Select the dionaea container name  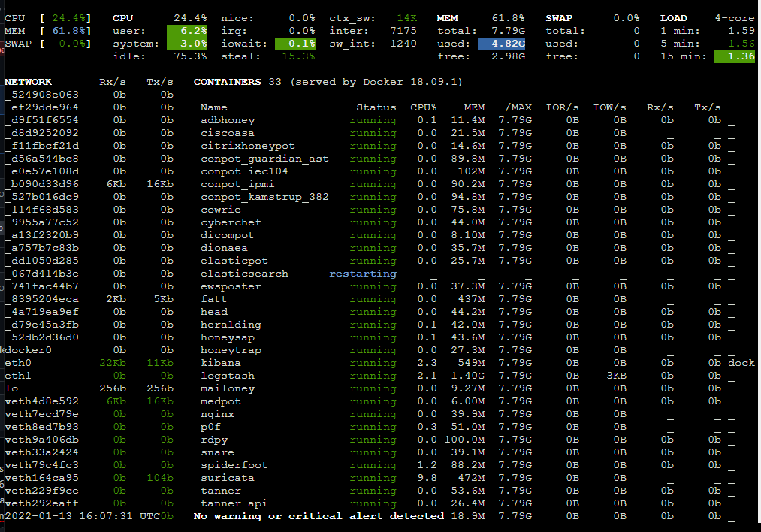click(224, 247)
